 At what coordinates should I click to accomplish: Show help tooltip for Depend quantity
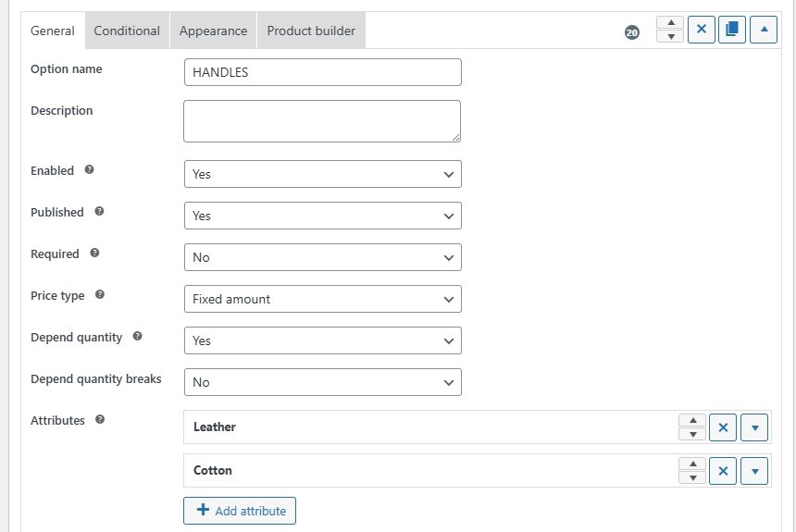pos(138,337)
